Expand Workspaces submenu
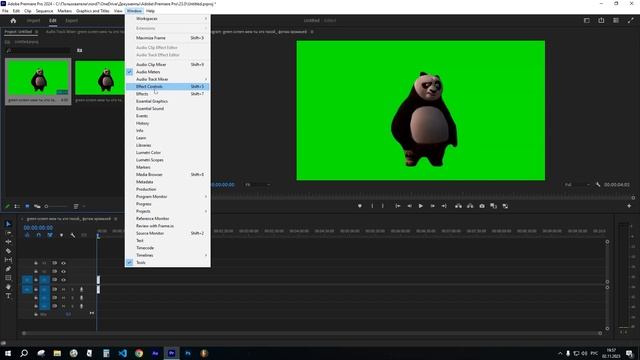640x360 pixels. [x=168, y=19]
